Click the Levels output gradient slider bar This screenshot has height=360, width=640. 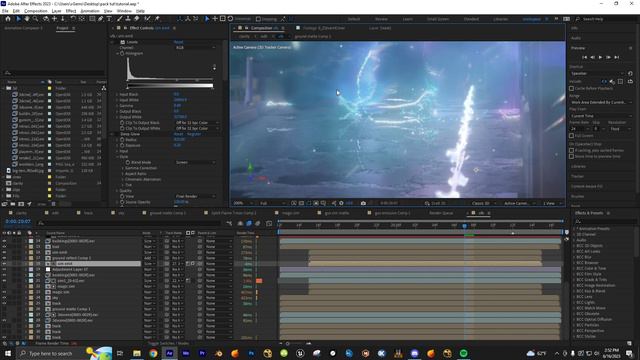coord(170,86)
